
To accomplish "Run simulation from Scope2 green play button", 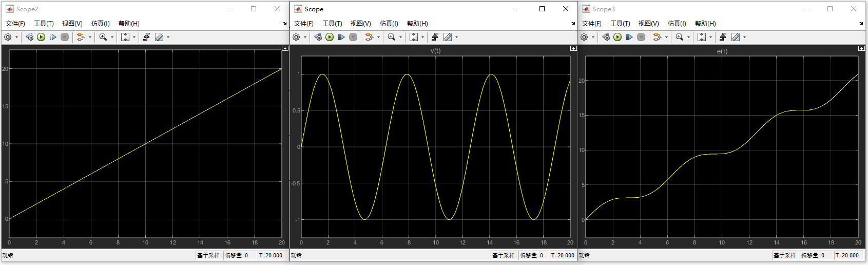I will click(x=41, y=37).
